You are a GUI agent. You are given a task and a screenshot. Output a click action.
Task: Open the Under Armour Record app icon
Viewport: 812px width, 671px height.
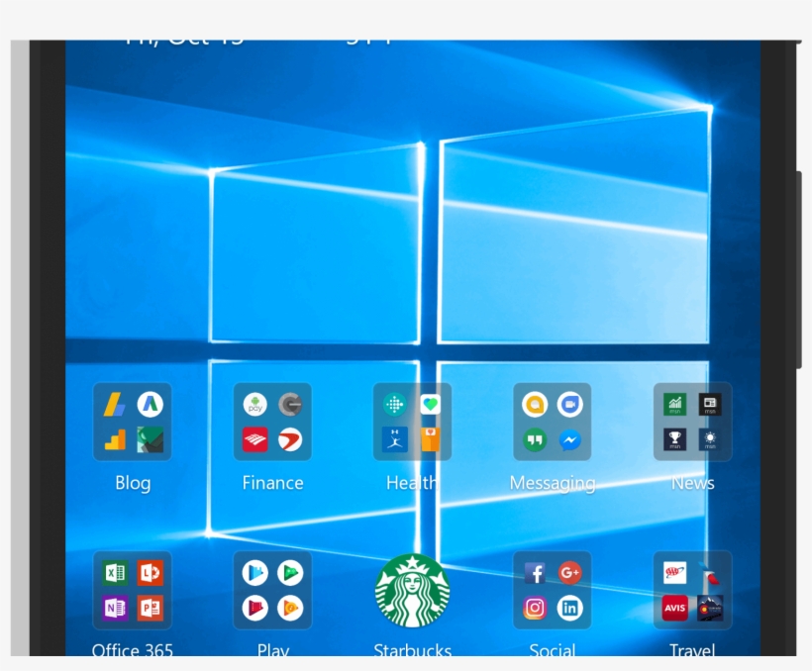pyautogui.click(x=394, y=439)
